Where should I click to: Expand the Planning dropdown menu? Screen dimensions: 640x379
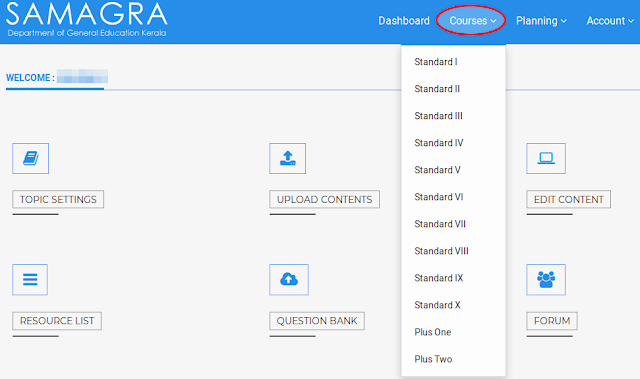(541, 20)
